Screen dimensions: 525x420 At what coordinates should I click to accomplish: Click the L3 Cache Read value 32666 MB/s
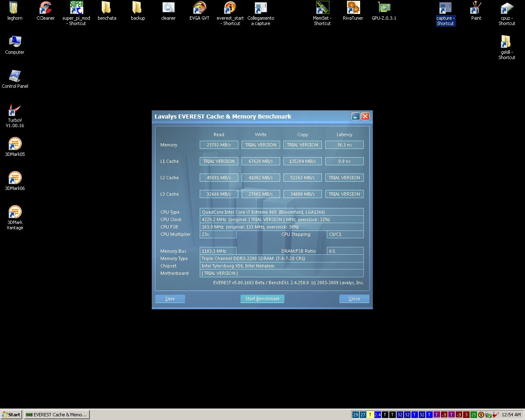pyautogui.click(x=219, y=194)
